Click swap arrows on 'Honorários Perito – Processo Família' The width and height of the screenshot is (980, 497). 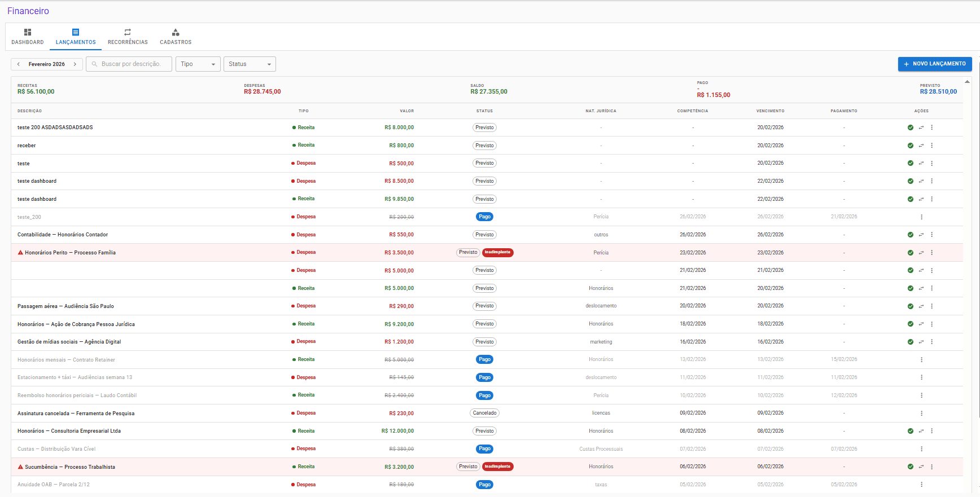(x=921, y=253)
